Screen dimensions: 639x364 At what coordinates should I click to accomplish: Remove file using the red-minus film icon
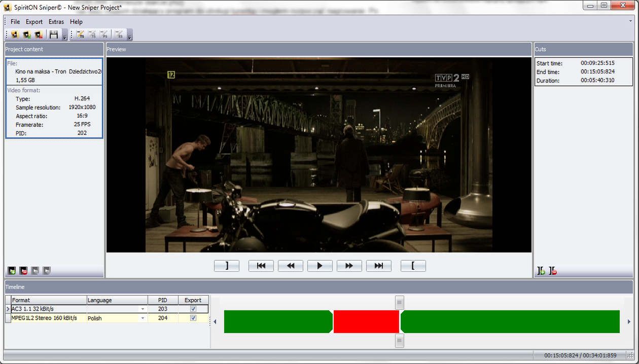tap(24, 271)
